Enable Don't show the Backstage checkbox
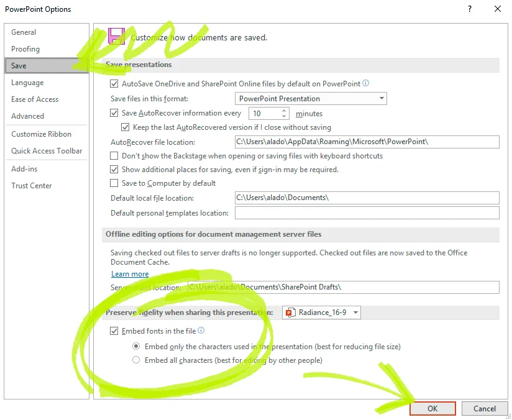The width and height of the screenshot is (512, 420). click(114, 156)
